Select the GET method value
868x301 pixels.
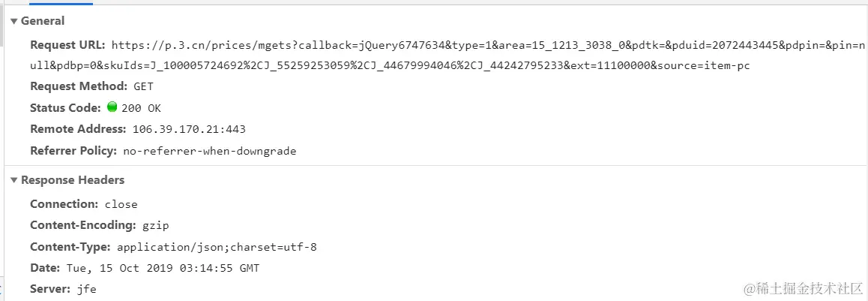click(143, 87)
